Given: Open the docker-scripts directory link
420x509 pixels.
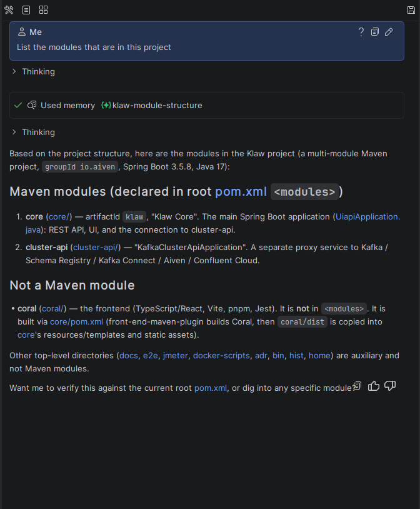Looking at the screenshot, I should coord(221,355).
